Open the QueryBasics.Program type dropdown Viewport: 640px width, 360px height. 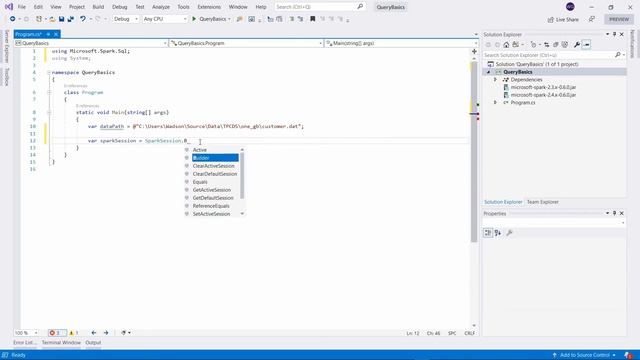246,43
